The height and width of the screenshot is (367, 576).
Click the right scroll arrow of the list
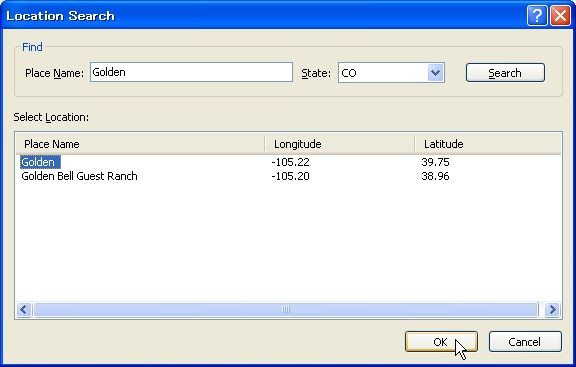coord(552,309)
